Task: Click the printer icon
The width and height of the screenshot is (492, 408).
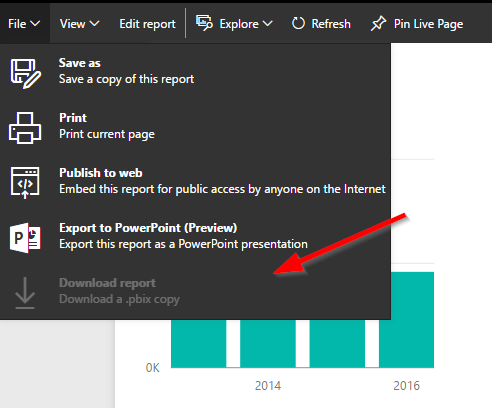Action: point(25,128)
